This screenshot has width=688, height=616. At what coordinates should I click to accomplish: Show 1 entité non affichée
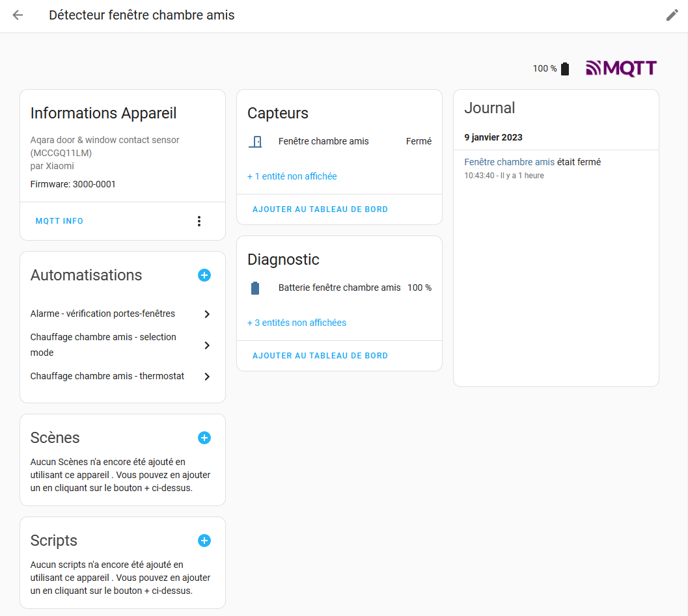292,176
